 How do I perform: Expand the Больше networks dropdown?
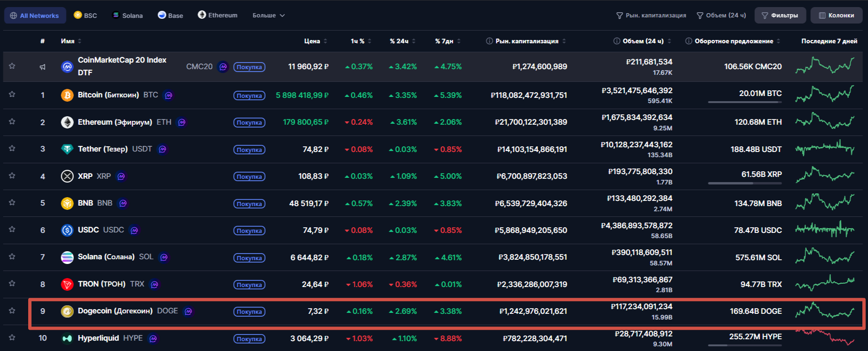coord(268,16)
